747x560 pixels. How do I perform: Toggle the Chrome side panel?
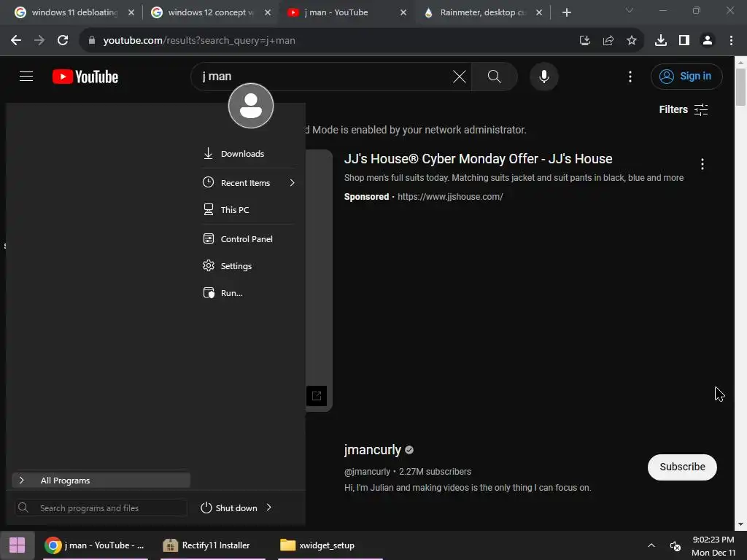[x=684, y=41]
